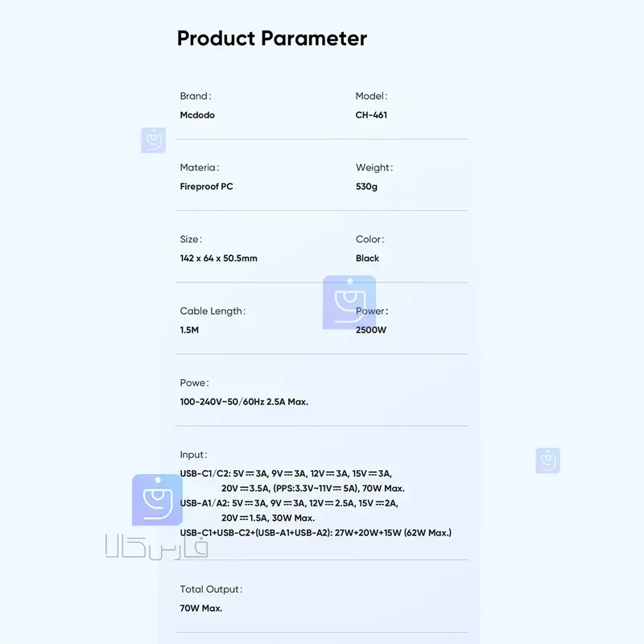Screen dimensions: 644x644
Task: Click the small watermark icon left of Mcdodo
Action: 153,140
